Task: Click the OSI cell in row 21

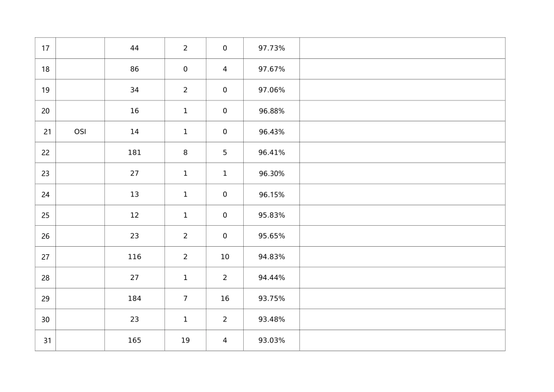Action: pyautogui.click(x=80, y=132)
